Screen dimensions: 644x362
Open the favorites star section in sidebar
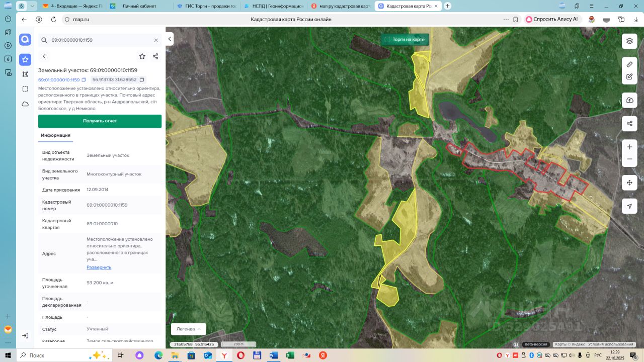[x=25, y=59]
